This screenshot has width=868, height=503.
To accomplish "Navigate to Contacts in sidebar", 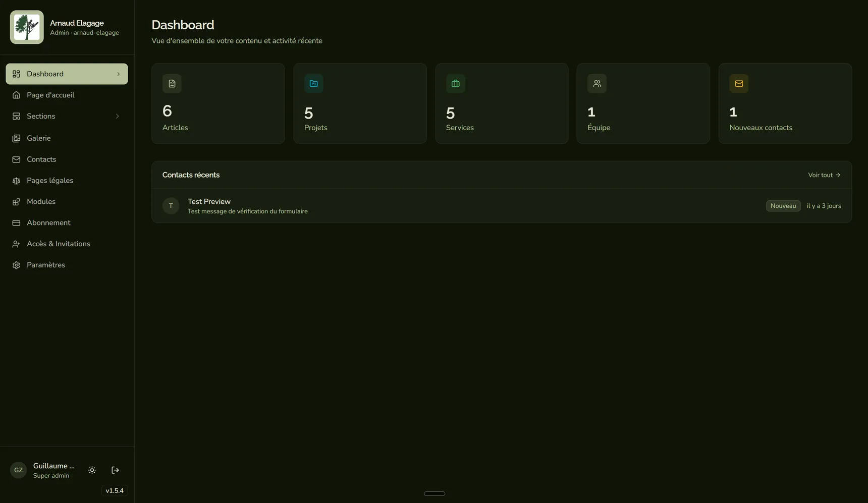I will (x=67, y=159).
